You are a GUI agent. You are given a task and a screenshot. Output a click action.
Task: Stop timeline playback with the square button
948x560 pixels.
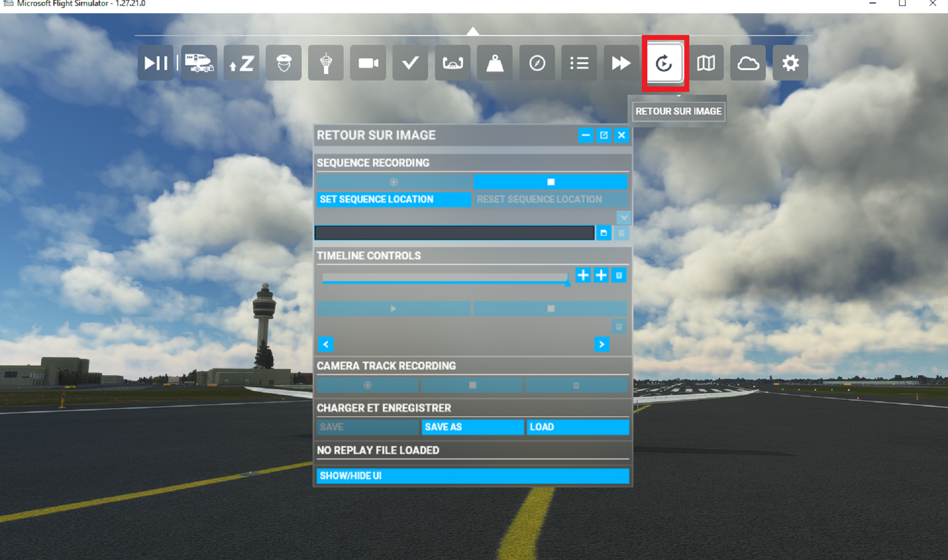coord(551,308)
